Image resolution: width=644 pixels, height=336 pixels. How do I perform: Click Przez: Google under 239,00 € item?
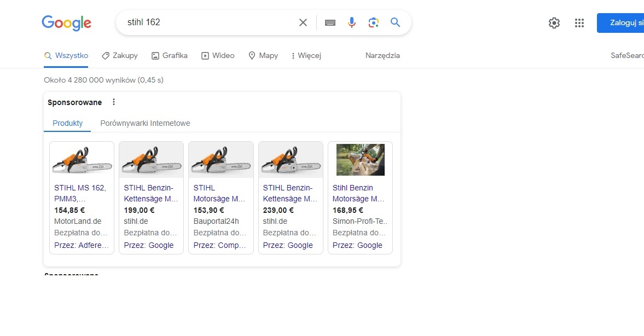(288, 245)
